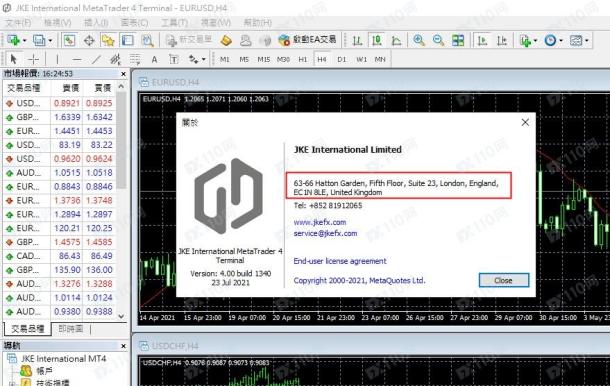Switch to the 即時圖 tab in Market Watch
The width and height of the screenshot is (610, 386).
70,329
